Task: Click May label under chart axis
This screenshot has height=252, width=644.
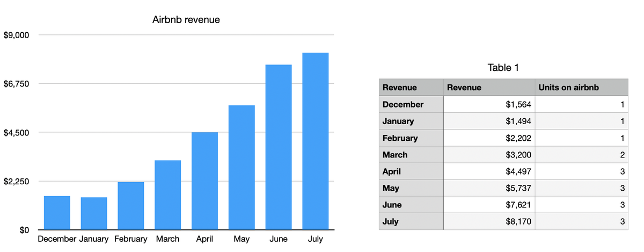Action: (x=241, y=239)
